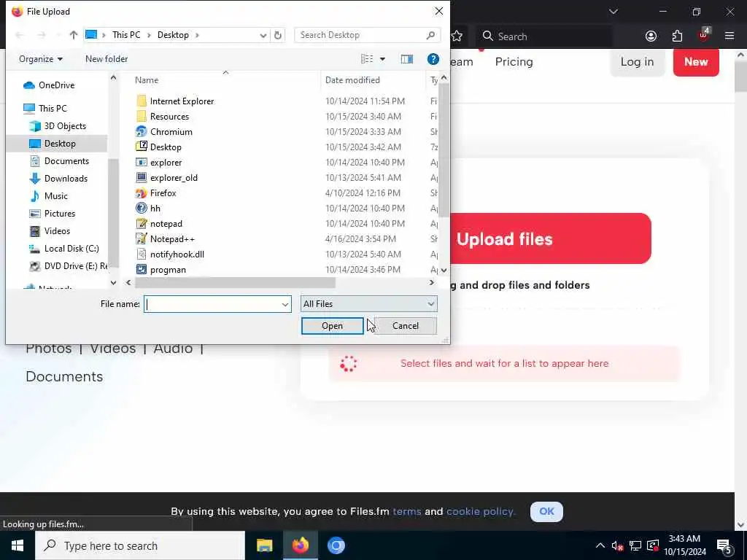
Task: Open the terms link in cookie banner
Action: tap(406, 511)
